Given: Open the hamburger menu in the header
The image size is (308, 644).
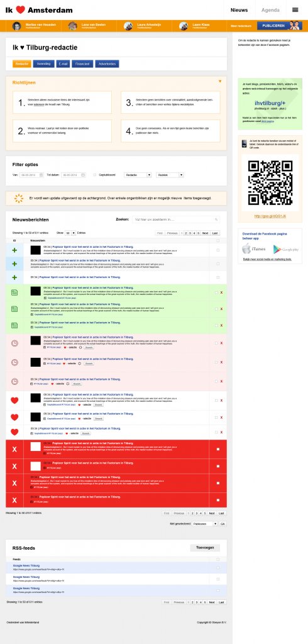Looking at the screenshot, I should pyautogui.click(x=295, y=10).
